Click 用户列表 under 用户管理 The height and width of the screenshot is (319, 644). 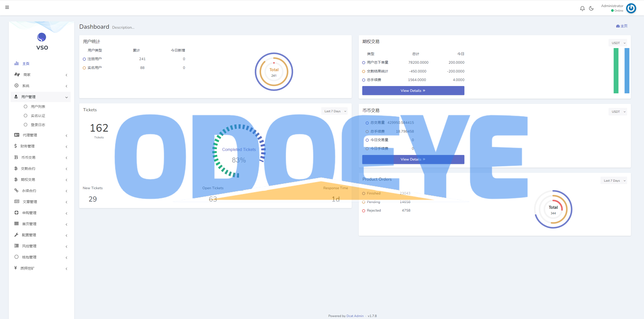click(37, 106)
